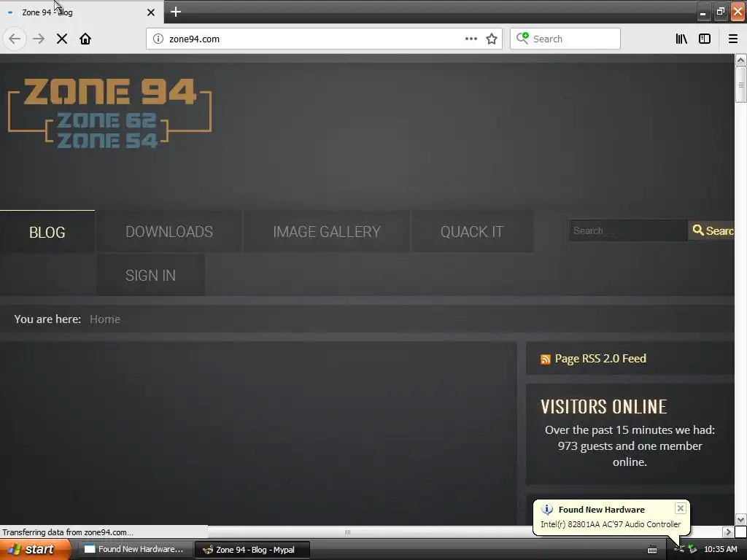This screenshot has width=747, height=560.
Task: Click the yellow website Search button
Action: (x=712, y=230)
